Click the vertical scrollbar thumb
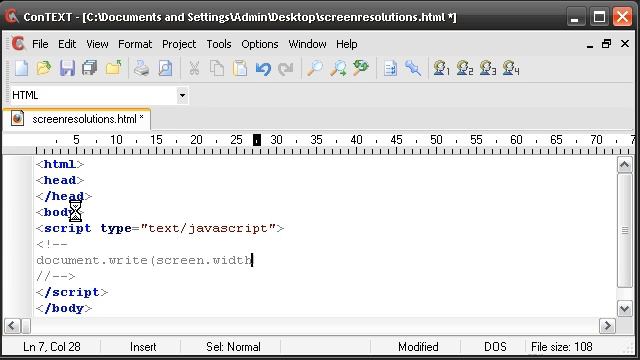Image resolution: width=640 pixels, height=360 pixels. 624,230
